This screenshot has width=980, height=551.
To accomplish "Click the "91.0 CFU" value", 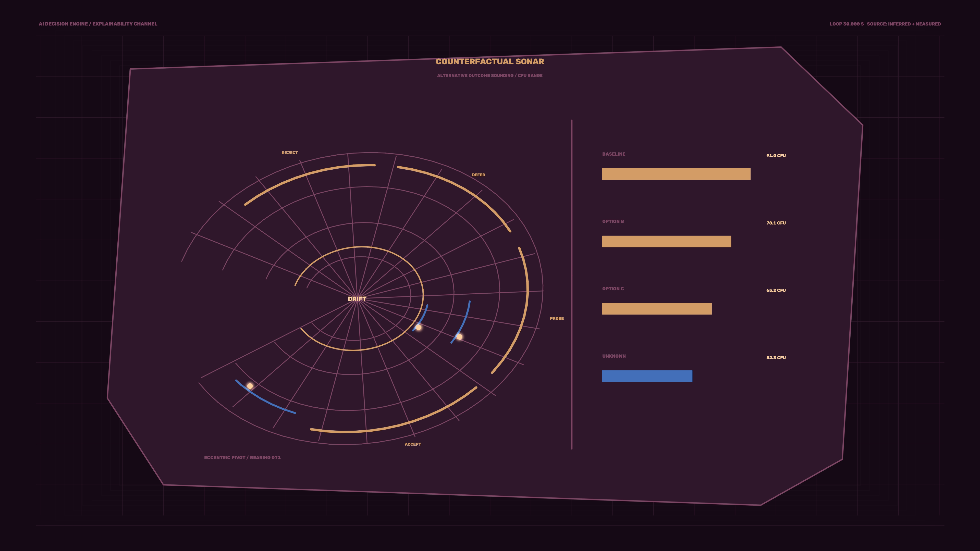I will click(776, 156).
